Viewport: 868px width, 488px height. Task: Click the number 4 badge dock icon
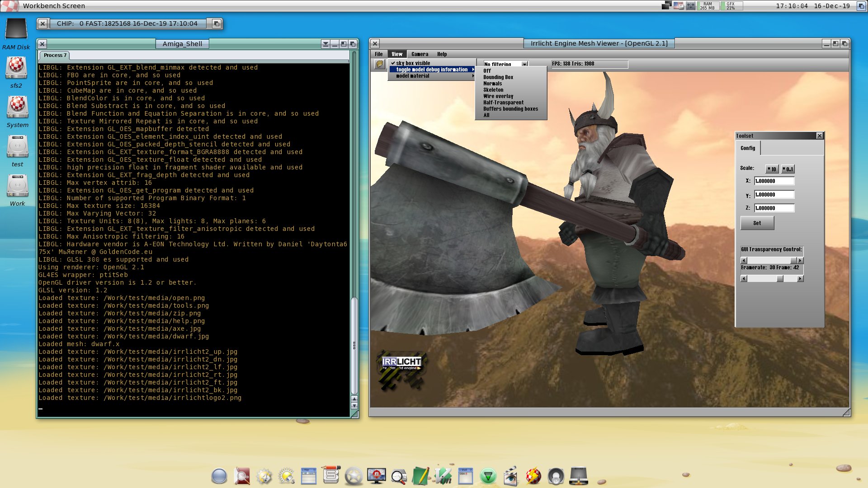coord(264,476)
